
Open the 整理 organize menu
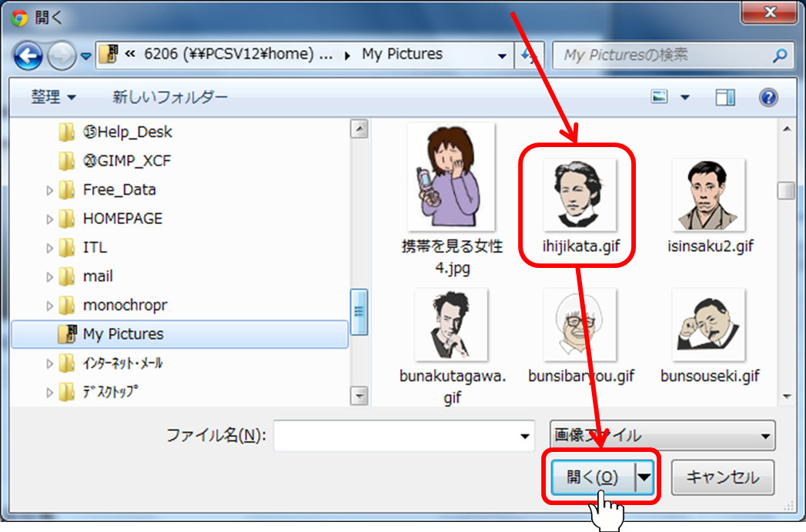(53, 97)
